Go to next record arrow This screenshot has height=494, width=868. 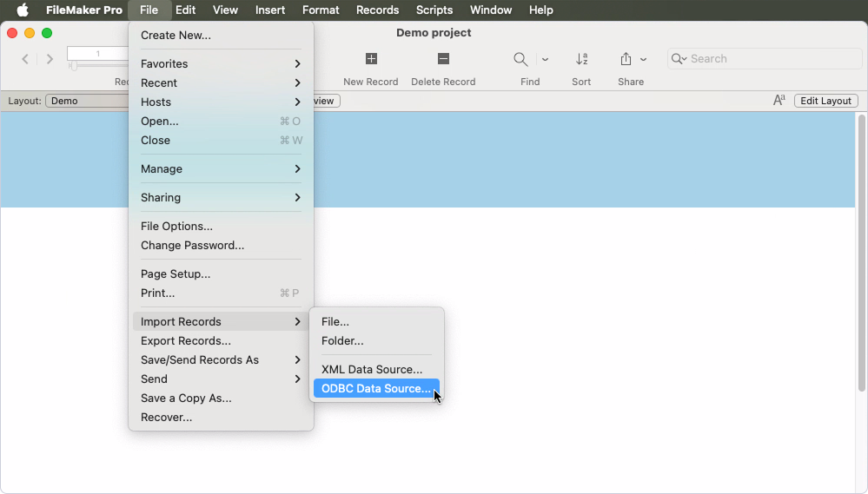[50, 59]
